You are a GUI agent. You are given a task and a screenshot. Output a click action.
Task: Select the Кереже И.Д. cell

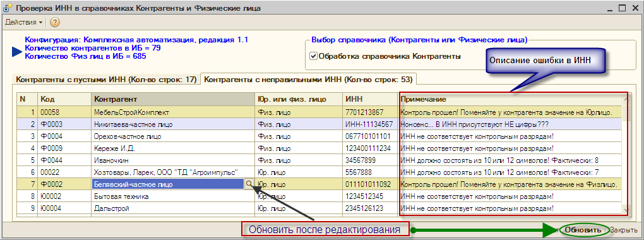pos(173,148)
